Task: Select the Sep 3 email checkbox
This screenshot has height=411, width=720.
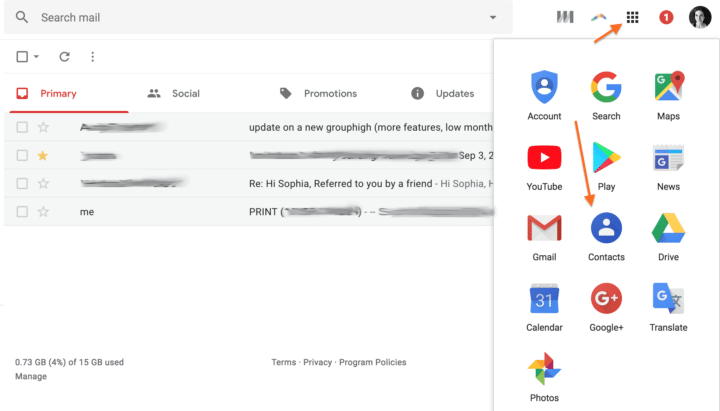Action: click(22, 155)
